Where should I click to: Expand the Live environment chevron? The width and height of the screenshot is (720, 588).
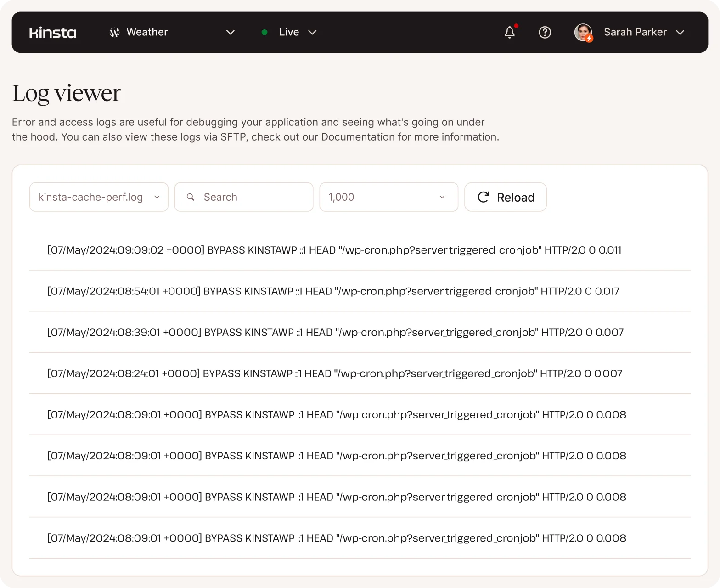click(312, 32)
